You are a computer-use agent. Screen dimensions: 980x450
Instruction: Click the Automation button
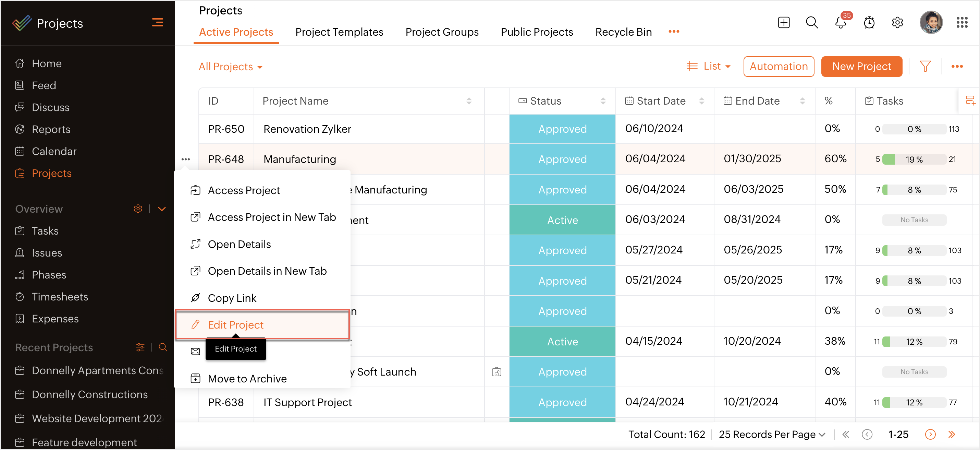(779, 66)
